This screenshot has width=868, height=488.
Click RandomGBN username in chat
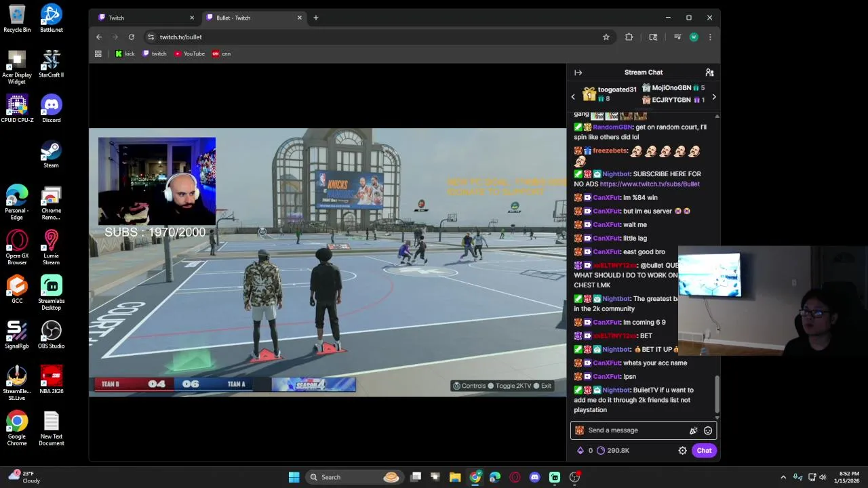point(612,127)
